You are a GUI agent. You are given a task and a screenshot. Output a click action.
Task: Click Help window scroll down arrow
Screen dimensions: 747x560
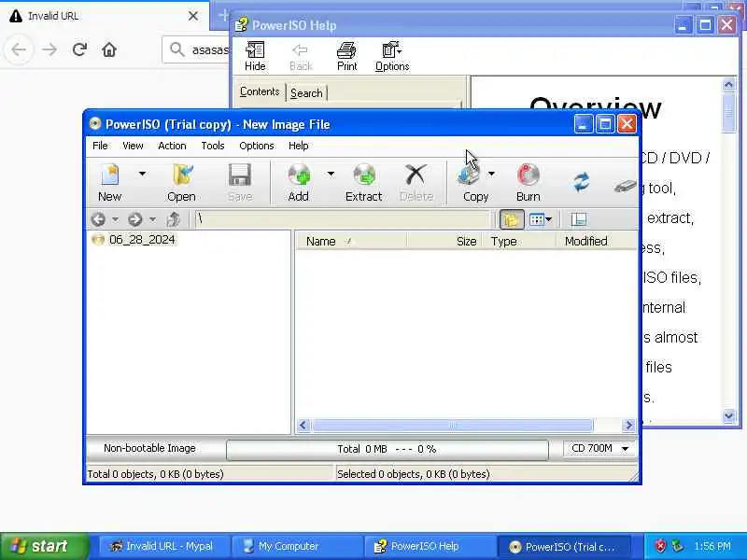pyautogui.click(x=729, y=415)
